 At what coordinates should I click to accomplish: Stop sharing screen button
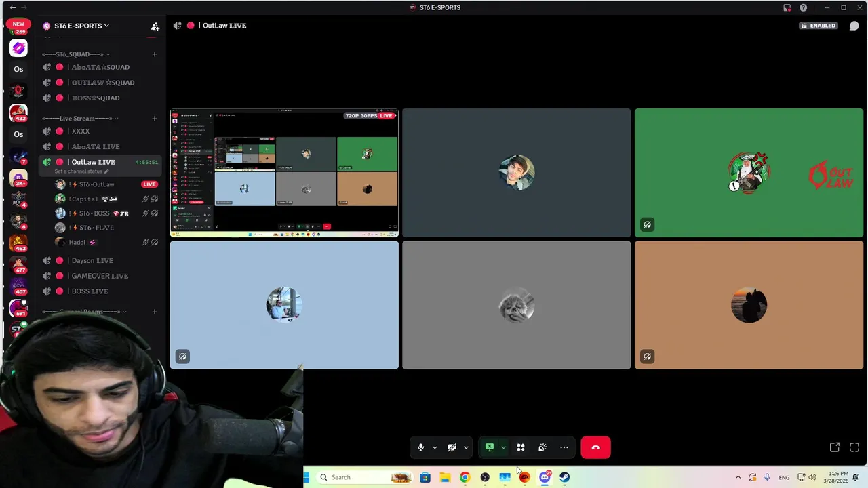(490, 447)
